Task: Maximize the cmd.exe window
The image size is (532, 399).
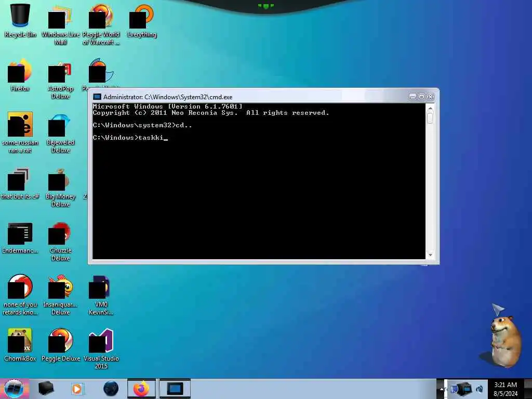Action: click(x=421, y=97)
